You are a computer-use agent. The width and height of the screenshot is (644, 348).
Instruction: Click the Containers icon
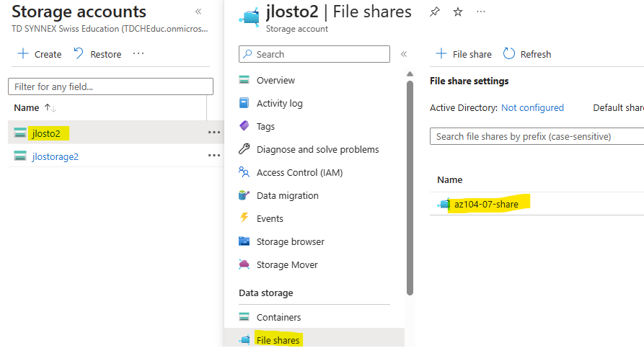(244, 316)
